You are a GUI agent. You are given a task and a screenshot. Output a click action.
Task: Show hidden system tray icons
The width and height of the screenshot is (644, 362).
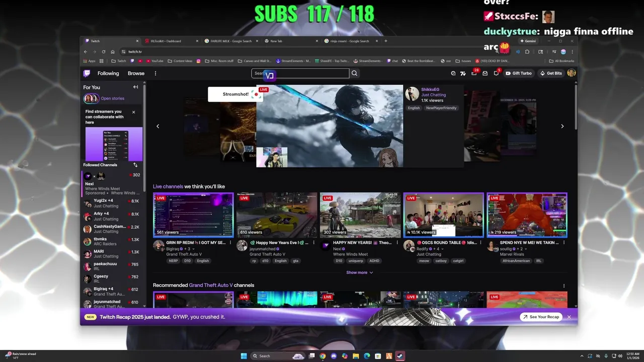tap(582, 356)
